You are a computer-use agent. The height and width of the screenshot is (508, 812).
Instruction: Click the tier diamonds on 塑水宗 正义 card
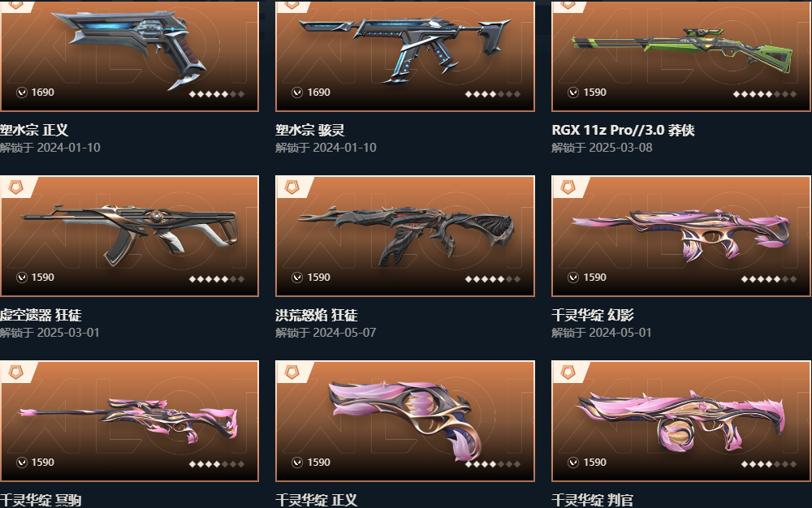tap(217, 94)
